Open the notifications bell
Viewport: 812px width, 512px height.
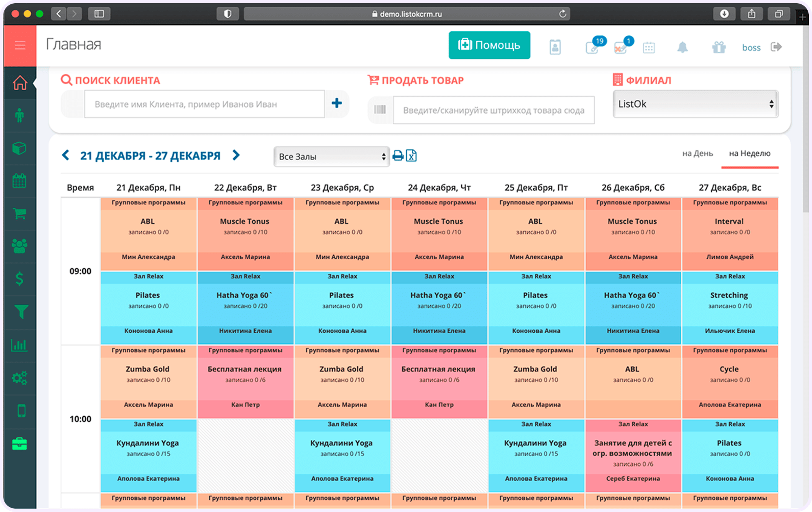pyautogui.click(x=682, y=47)
